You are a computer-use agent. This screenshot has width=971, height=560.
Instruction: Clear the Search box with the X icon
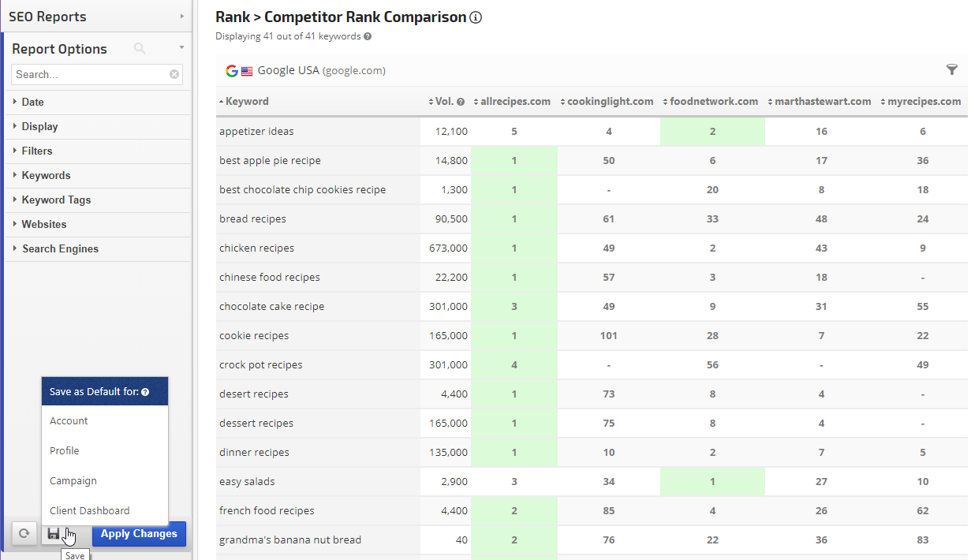point(174,74)
